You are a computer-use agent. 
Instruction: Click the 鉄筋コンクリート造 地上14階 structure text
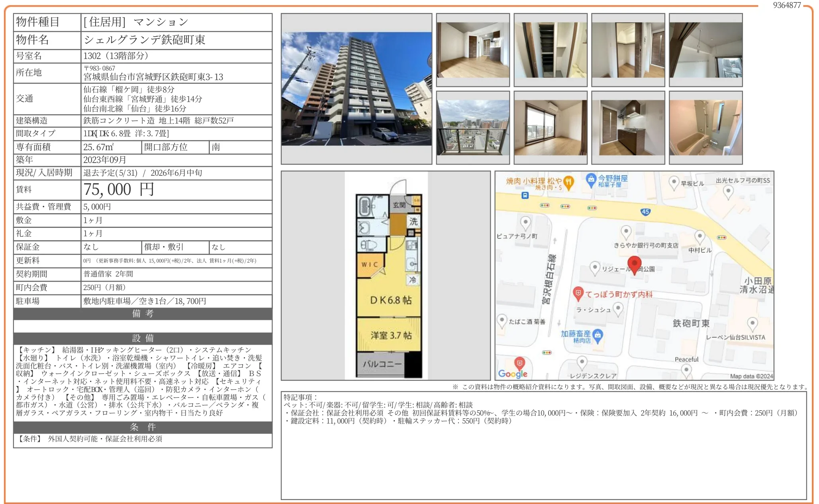137,121
